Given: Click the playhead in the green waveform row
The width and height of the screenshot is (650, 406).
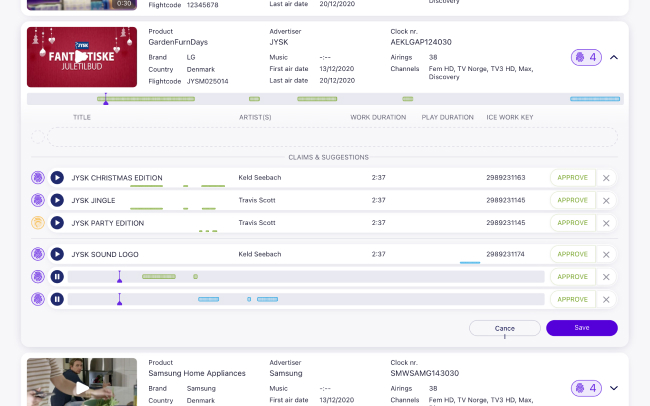Looking at the screenshot, I should point(119,277).
